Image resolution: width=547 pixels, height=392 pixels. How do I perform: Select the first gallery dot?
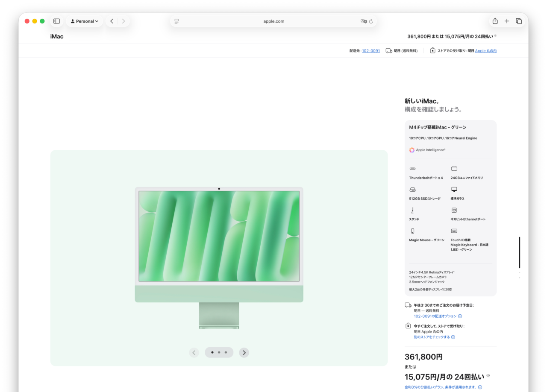[212, 352]
